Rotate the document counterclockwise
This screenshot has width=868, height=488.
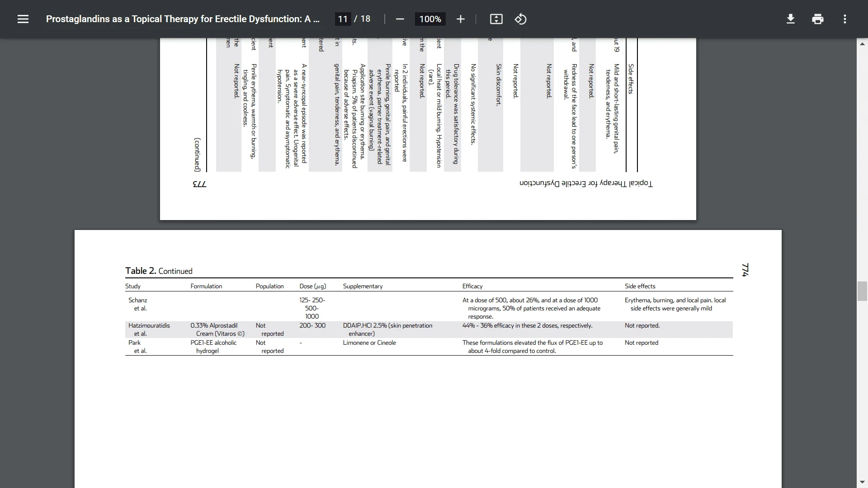pyautogui.click(x=520, y=19)
